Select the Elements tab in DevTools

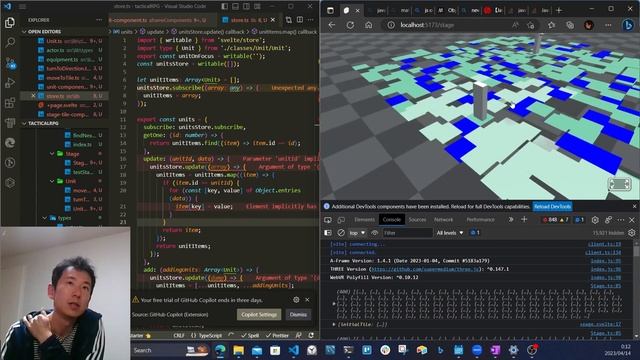(364, 220)
